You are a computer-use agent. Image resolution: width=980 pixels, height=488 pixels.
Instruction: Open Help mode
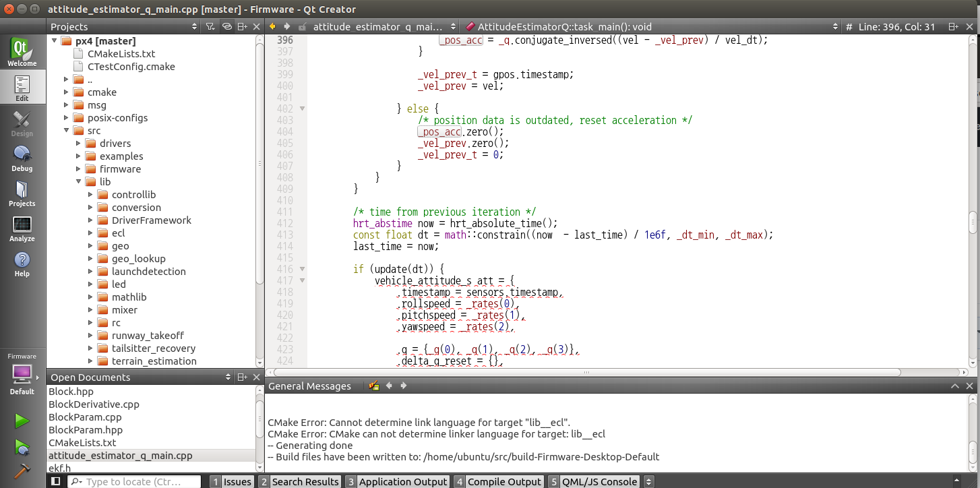[22, 263]
